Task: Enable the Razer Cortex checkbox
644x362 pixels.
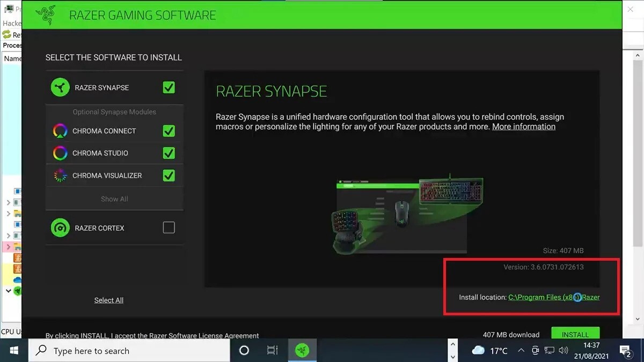Action: (x=169, y=228)
